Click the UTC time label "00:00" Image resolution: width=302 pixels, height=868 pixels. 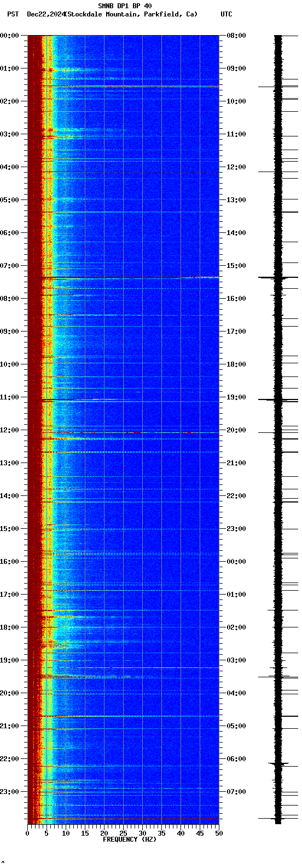coord(236,562)
